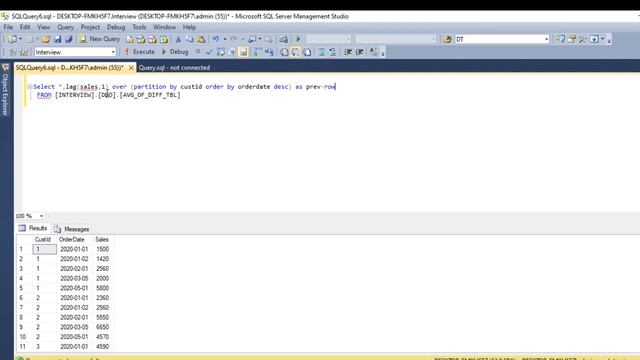Select the Results to Grid icon

[x=296, y=52]
